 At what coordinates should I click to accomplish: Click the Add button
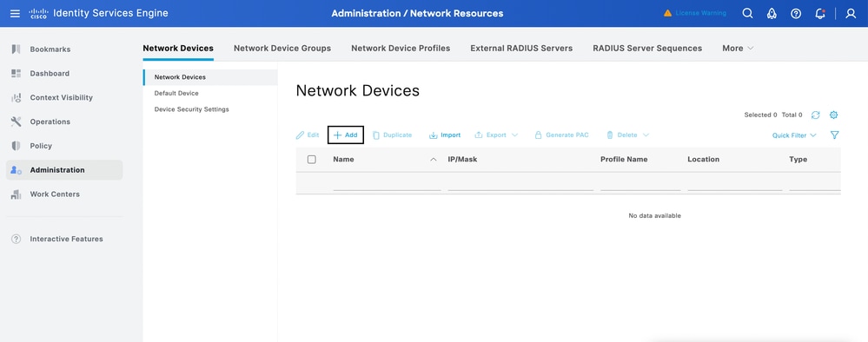pos(346,135)
